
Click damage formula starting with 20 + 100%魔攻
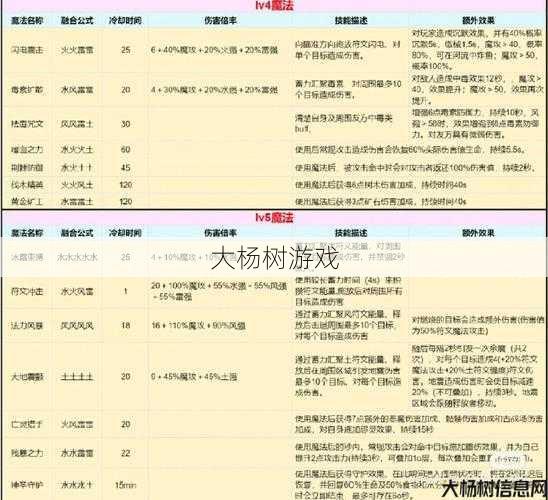tap(219, 291)
